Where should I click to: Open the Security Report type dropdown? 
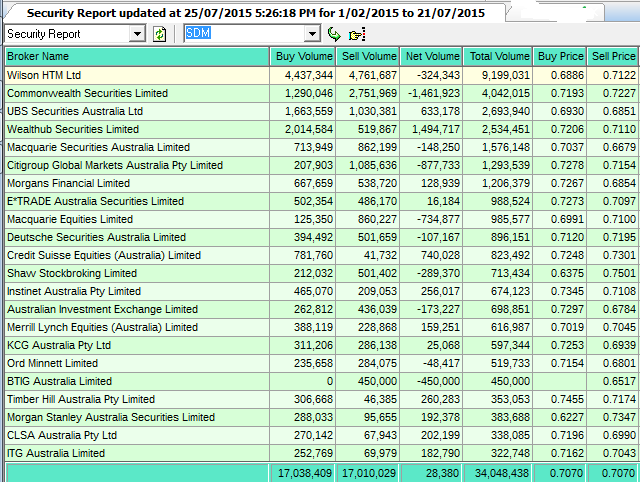coord(137,34)
